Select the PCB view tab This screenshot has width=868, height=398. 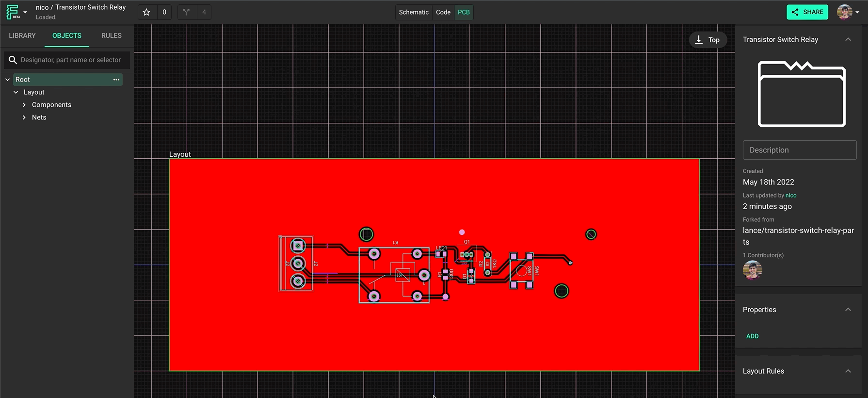coord(464,12)
